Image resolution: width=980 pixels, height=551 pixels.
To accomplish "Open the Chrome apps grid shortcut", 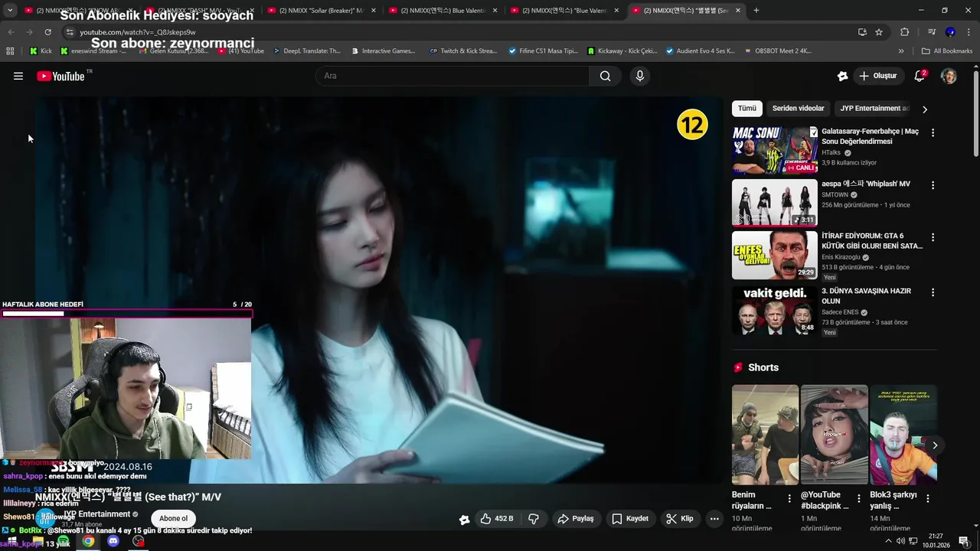I will pos(10,51).
